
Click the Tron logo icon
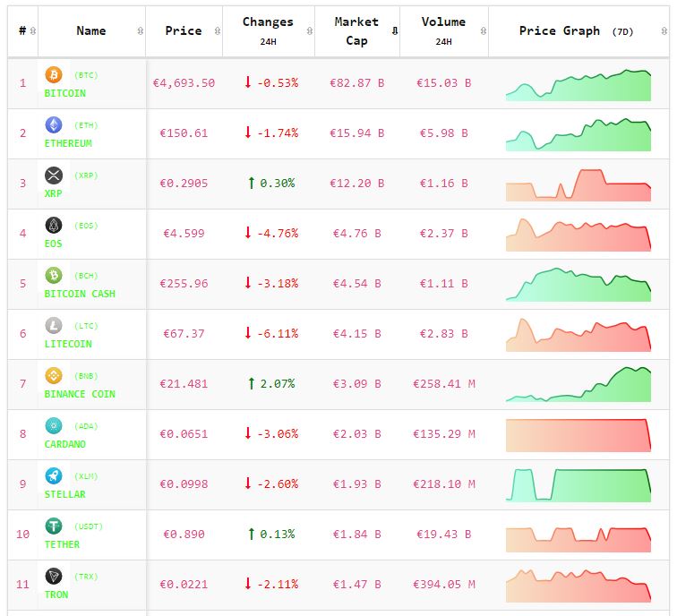(54, 577)
